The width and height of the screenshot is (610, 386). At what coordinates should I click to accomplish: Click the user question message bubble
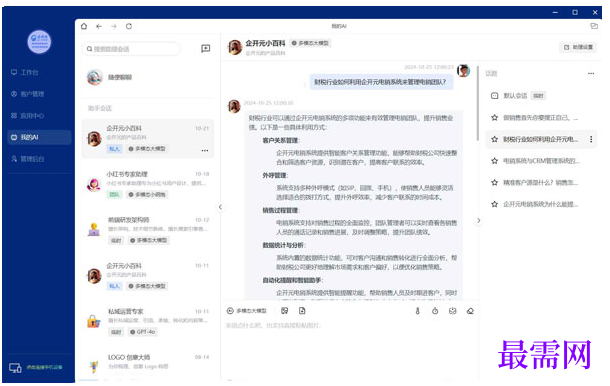click(381, 82)
